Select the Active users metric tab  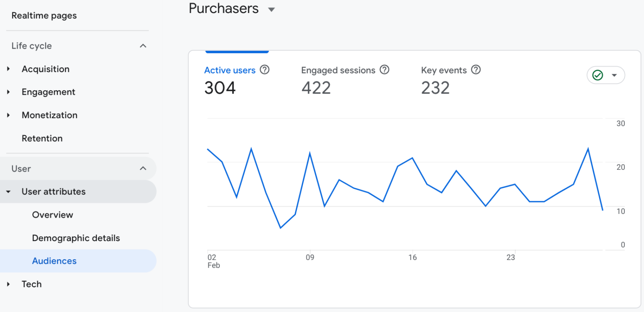[x=230, y=70]
